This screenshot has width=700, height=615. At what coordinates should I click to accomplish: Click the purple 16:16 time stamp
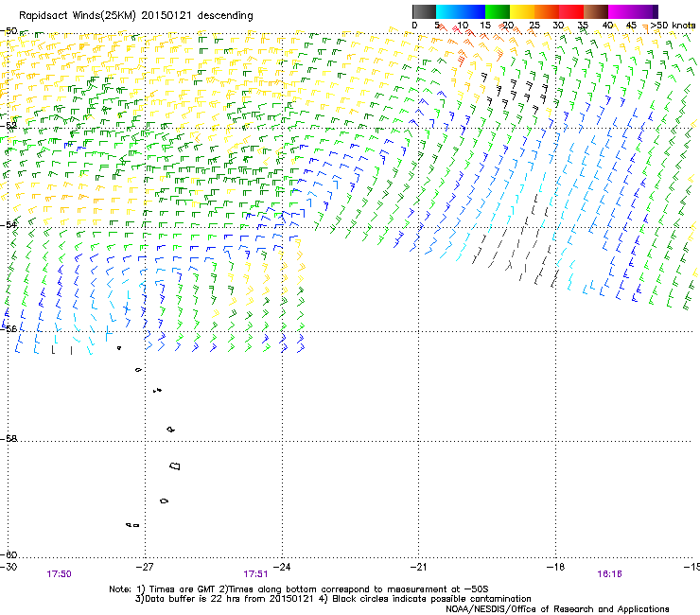(x=609, y=574)
